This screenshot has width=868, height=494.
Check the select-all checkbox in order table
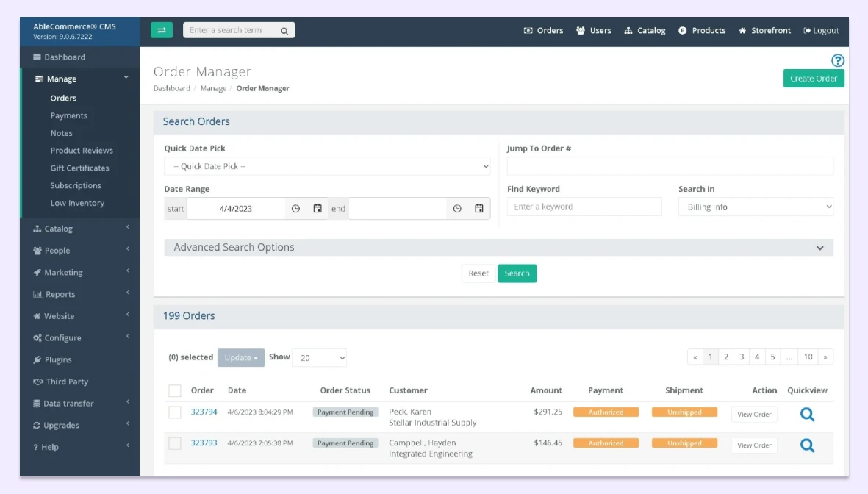click(x=174, y=390)
